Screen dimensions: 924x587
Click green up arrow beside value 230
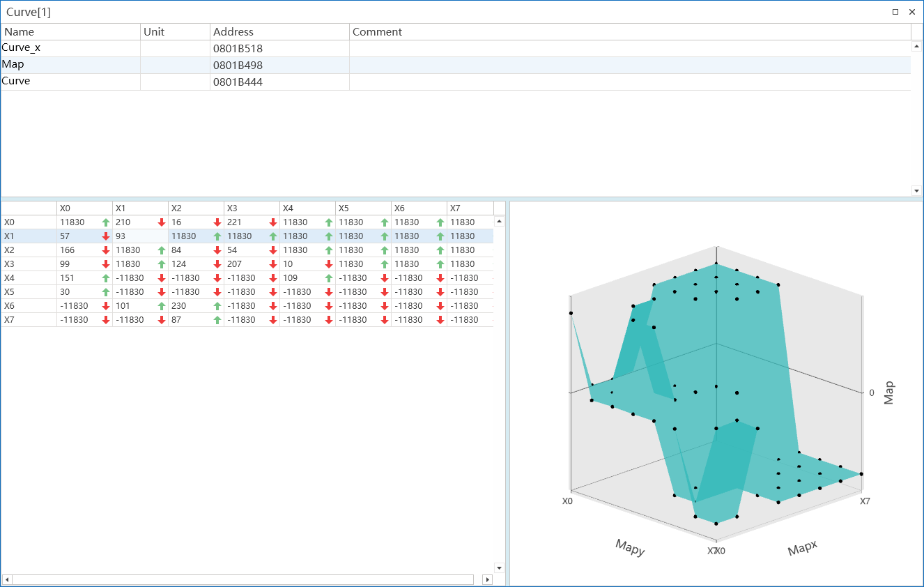pos(217,306)
